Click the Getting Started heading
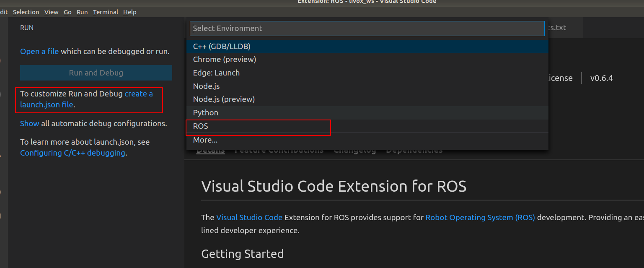 click(243, 254)
